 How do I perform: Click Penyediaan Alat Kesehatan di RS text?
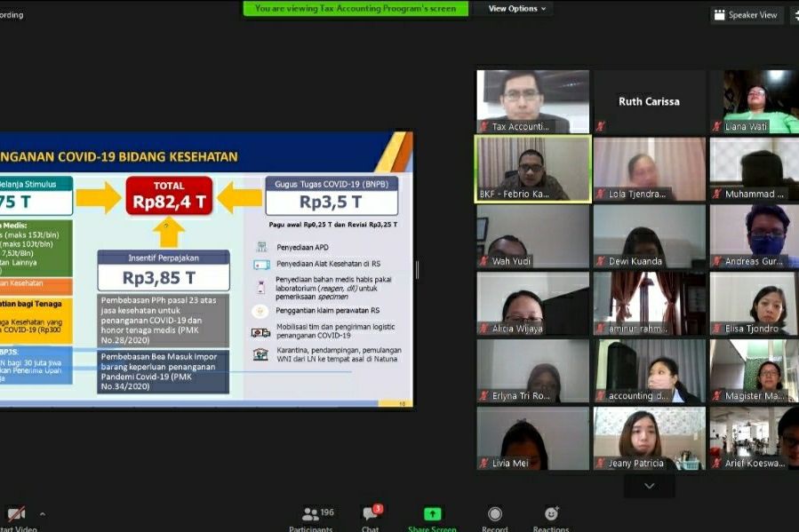click(x=328, y=264)
